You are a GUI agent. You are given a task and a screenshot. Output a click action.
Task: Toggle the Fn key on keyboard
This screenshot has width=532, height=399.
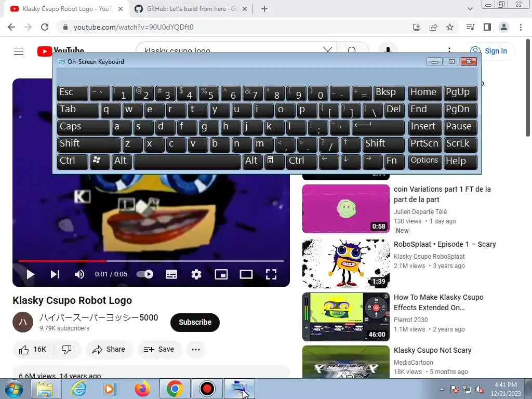click(395, 162)
